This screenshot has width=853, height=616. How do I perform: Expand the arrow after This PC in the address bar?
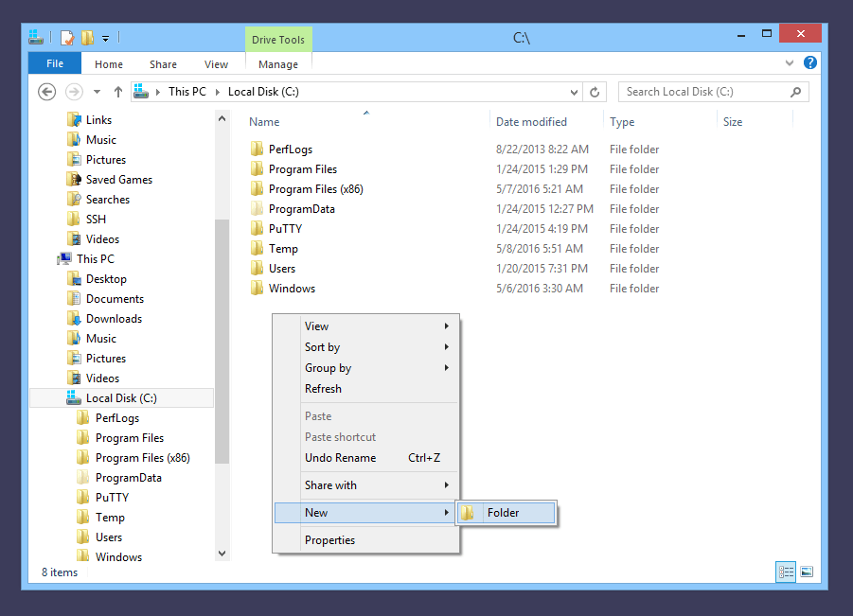217,92
